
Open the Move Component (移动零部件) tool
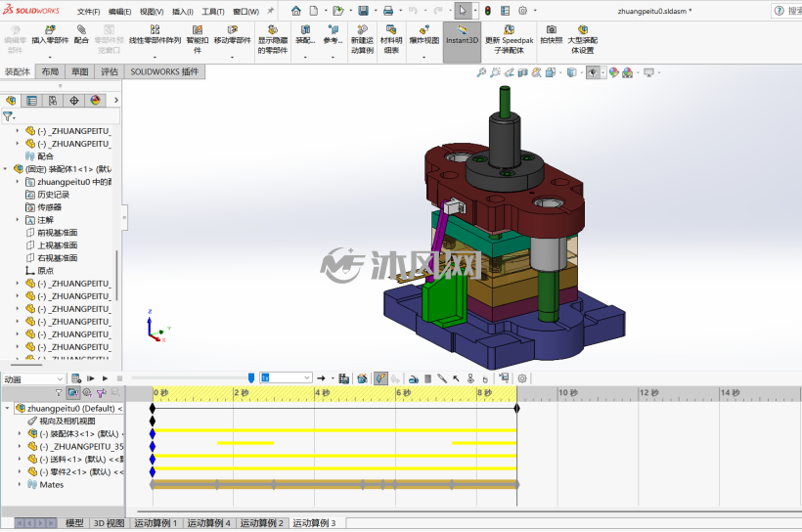pos(232,34)
